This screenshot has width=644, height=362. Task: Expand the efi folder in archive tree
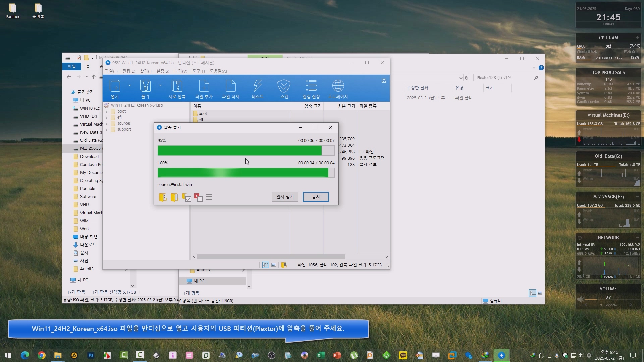coord(107,118)
